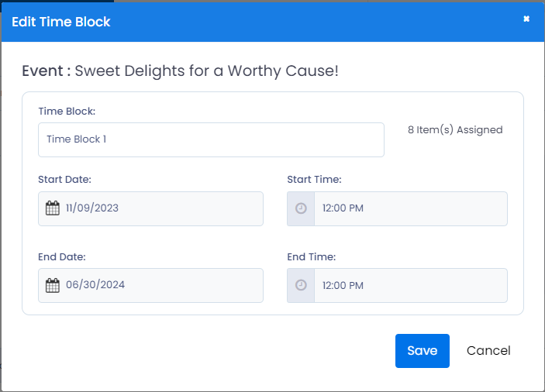
Task: Close the Edit Time Block dialog
Action: point(526,19)
